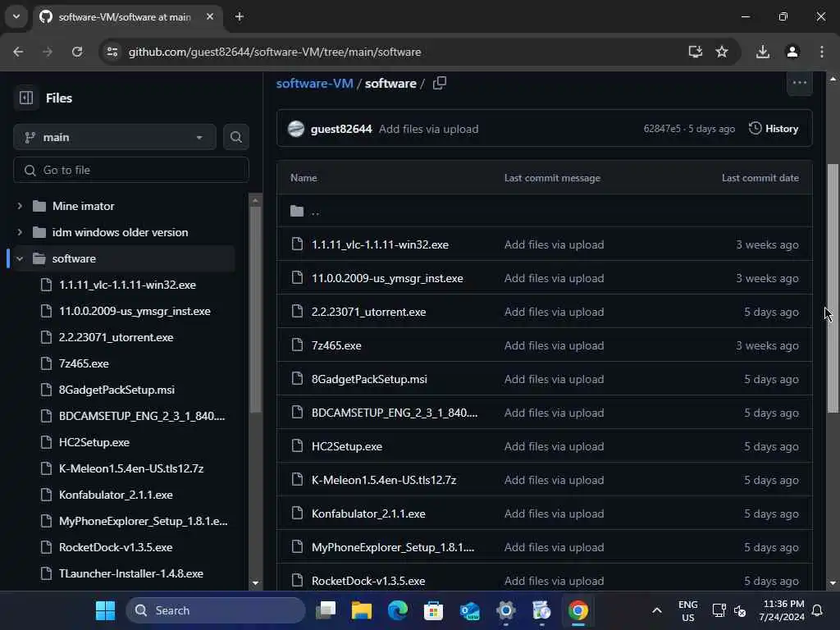Open Add files via upload commit header
The image size is (840, 630).
[428, 129]
